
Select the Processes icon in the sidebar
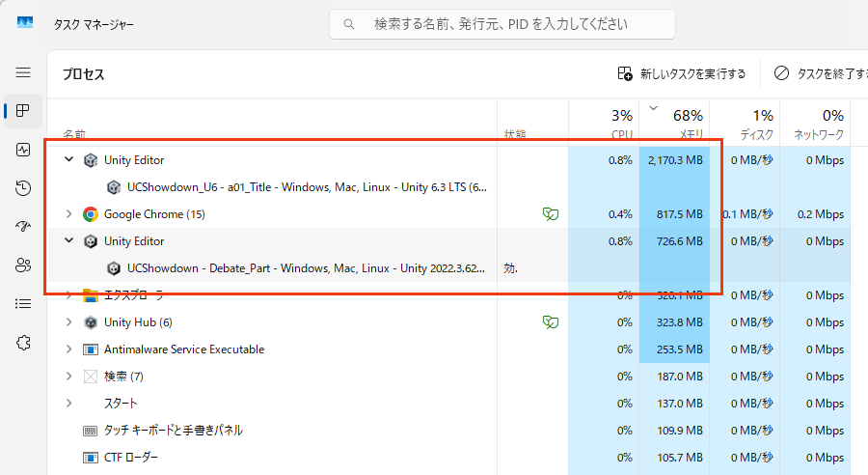(x=23, y=111)
